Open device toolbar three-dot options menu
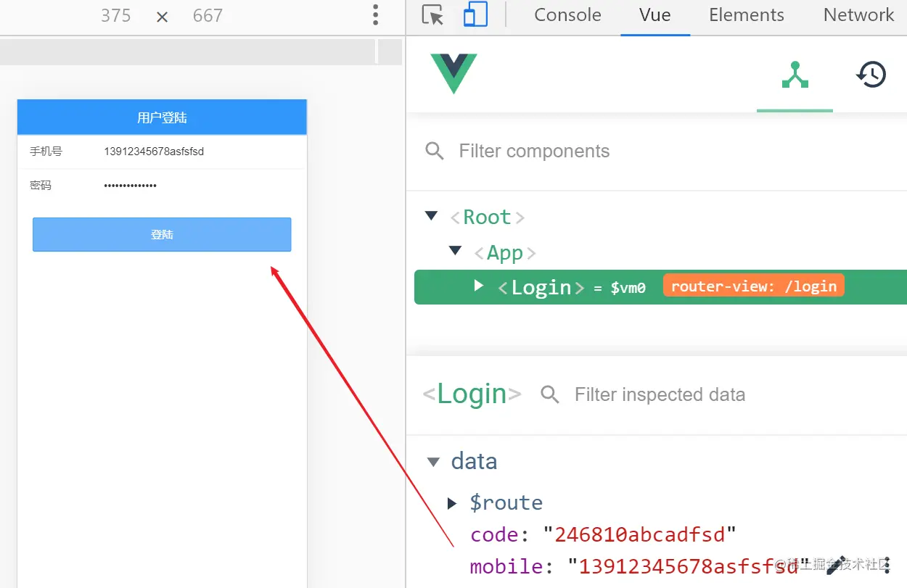907x588 pixels. pyautogui.click(x=375, y=15)
